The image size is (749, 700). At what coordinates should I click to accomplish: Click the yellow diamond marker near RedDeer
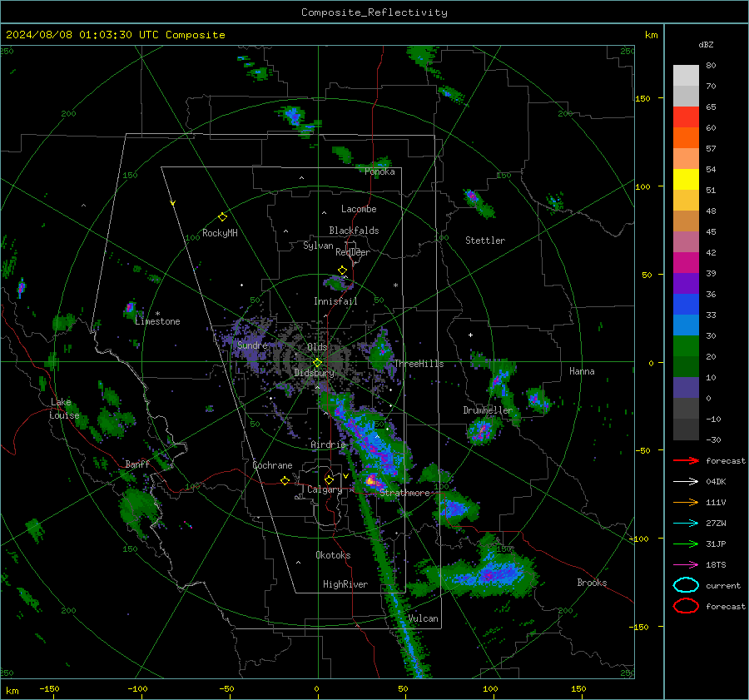pyautogui.click(x=342, y=271)
